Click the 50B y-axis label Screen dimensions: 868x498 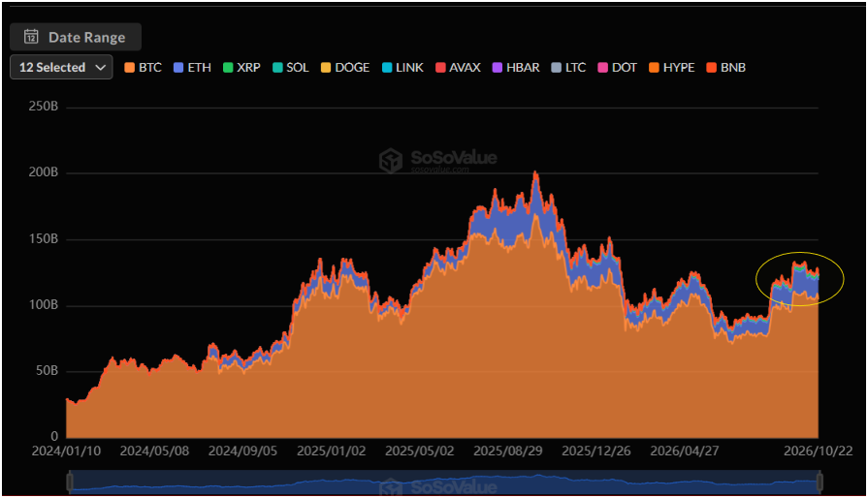48,371
